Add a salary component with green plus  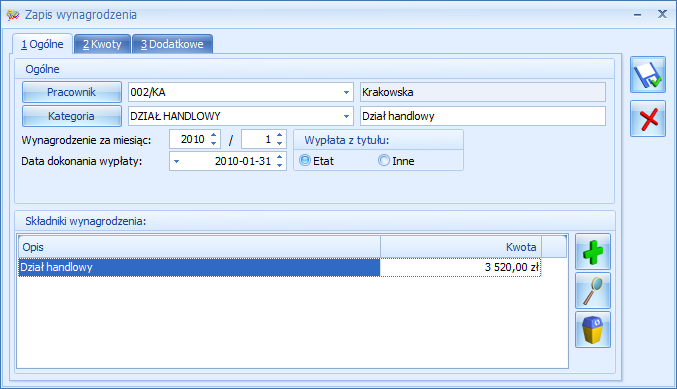(593, 252)
